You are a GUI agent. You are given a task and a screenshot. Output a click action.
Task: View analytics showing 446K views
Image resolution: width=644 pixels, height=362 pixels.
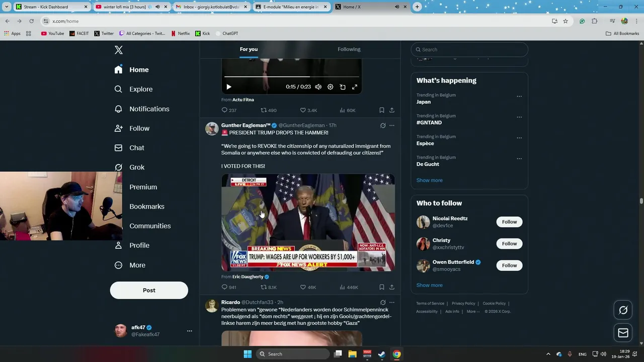[349, 287]
